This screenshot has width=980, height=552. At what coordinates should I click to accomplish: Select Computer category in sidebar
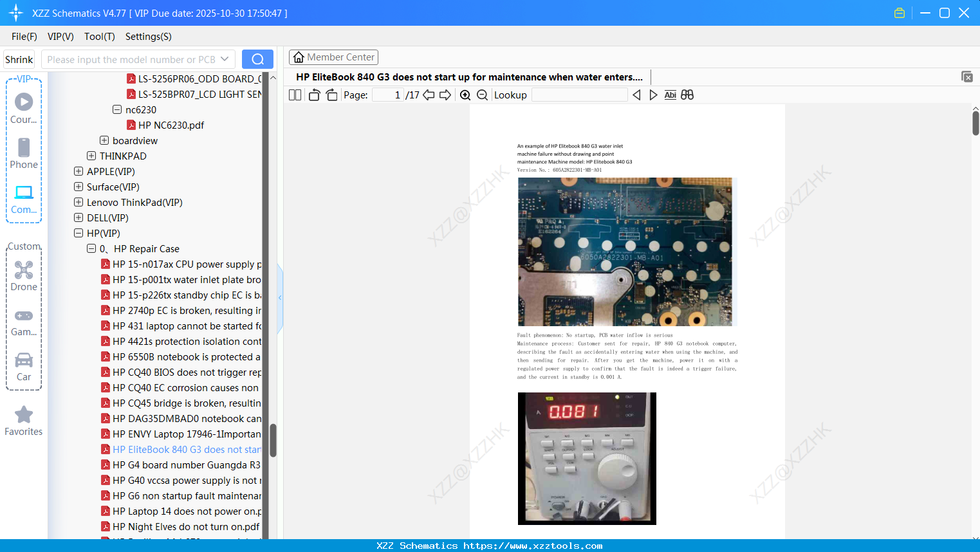coord(24,199)
